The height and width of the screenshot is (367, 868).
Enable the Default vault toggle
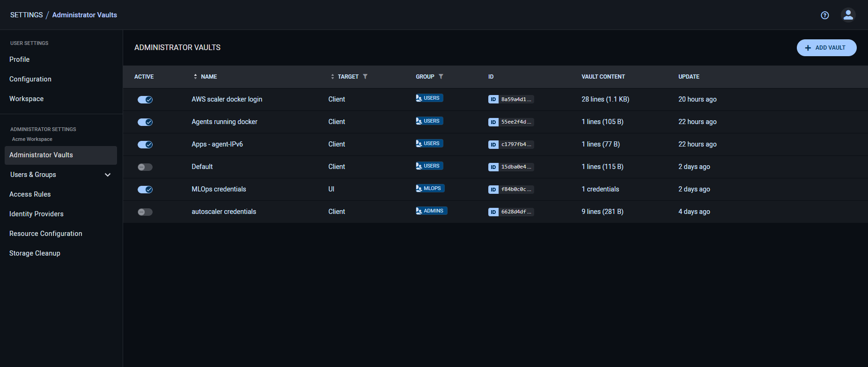click(145, 167)
